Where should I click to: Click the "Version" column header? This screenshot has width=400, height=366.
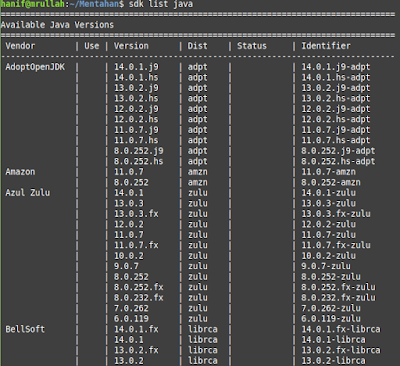point(131,46)
